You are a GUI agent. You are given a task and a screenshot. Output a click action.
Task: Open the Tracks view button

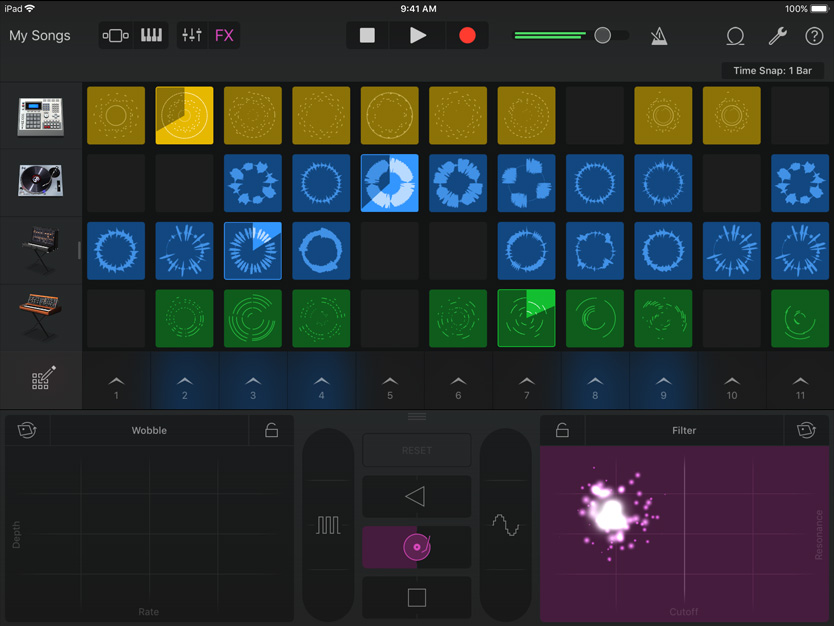point(115,36)
